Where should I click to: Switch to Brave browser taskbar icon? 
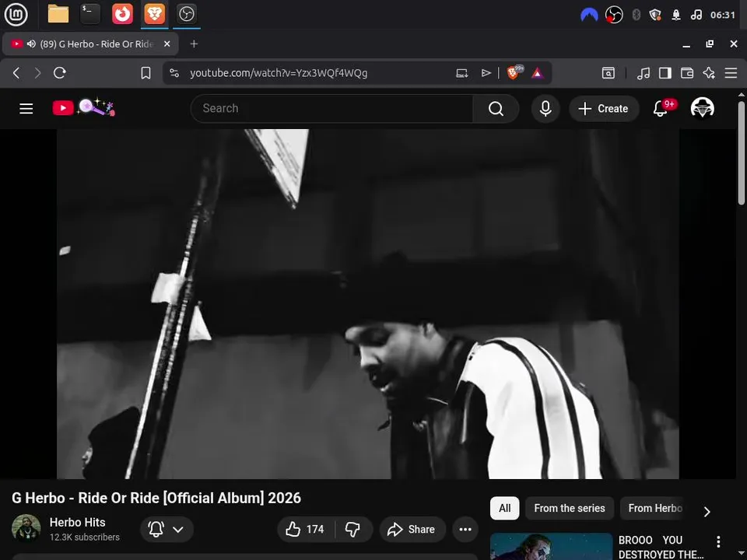click(x=154, y=14)
